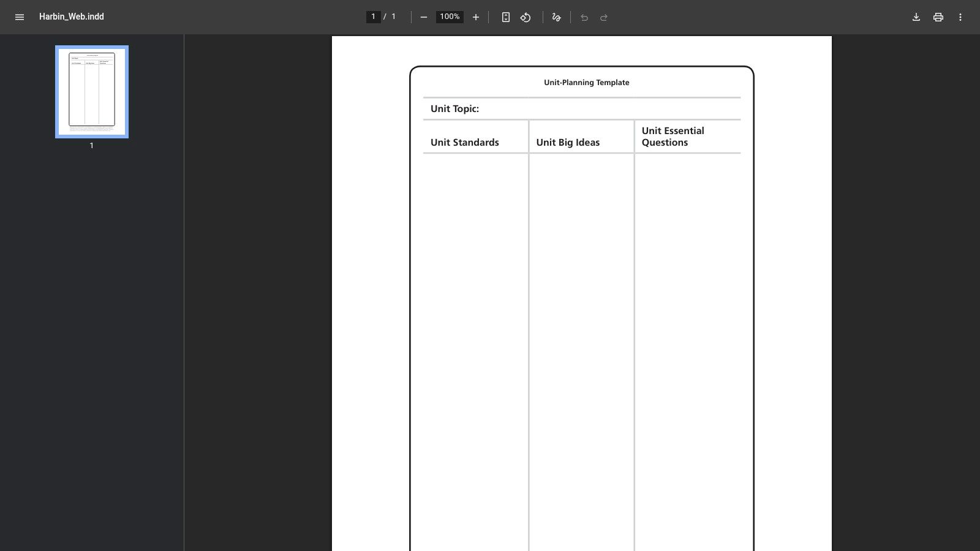This screenshot has height=551, width=980.
Task: Click the Harbin_Web.indd title text
Action: tap(71, 17)
